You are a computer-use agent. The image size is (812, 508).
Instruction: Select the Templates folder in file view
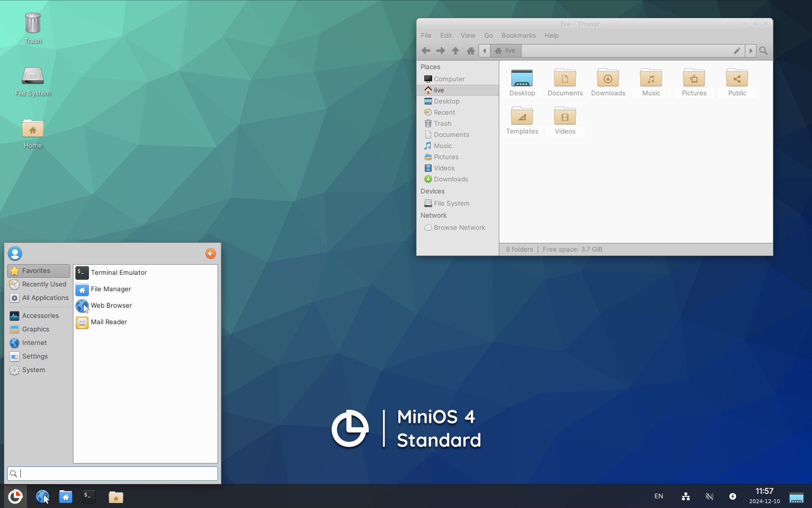(522, 121)
